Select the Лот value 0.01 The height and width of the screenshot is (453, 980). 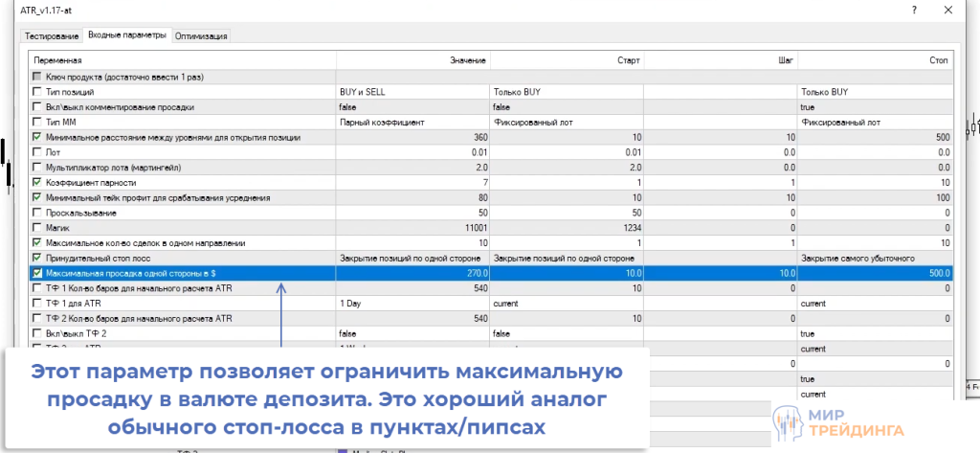coord(413,152)
